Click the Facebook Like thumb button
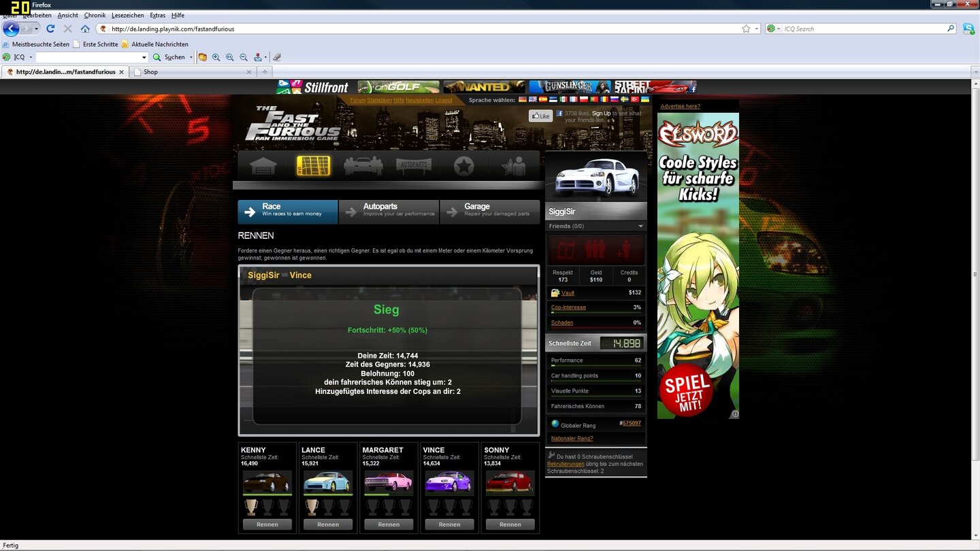 tap(540, 116)
